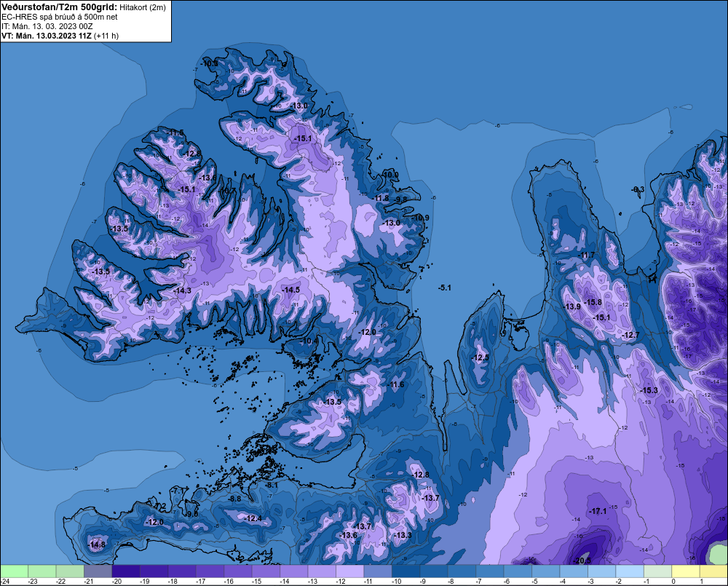
Task: Click the -14.3 temperature label
Action: click(183, 290)
